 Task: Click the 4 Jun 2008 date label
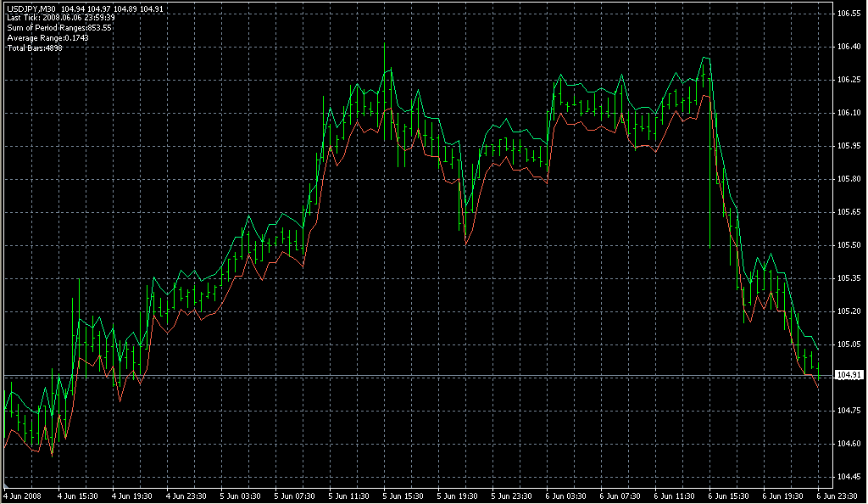(22, 496)
